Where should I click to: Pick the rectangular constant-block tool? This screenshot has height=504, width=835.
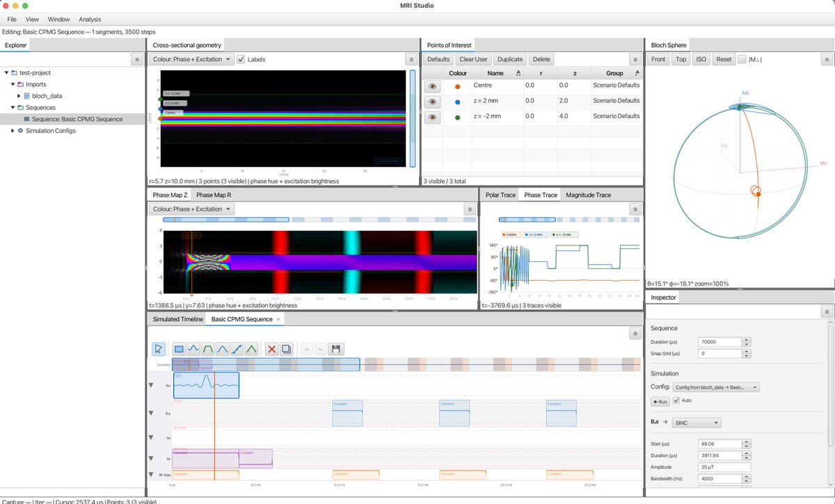pyautogui.click(x=179, y=349)
